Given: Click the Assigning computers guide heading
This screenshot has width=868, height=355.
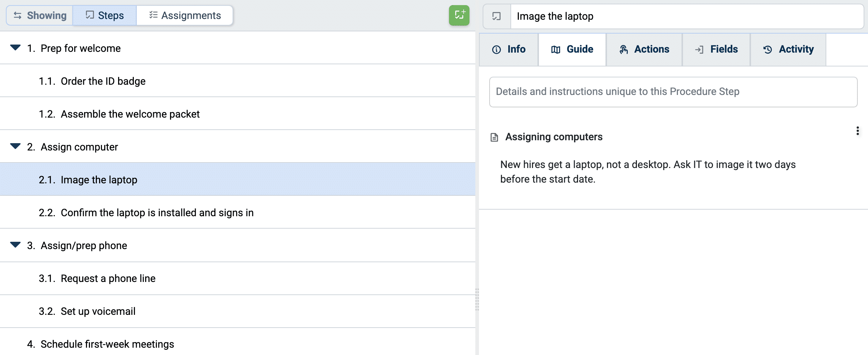Looking at the screenshot, I should pos(554,137).
